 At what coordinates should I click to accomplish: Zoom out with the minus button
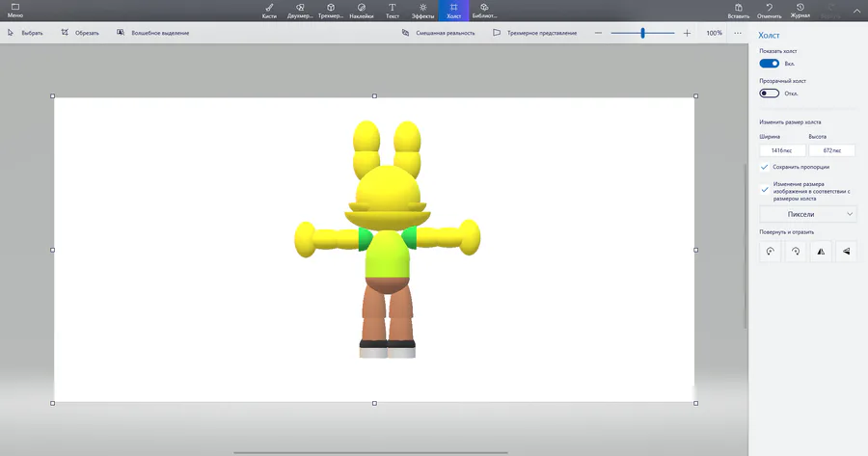(598, 33)
